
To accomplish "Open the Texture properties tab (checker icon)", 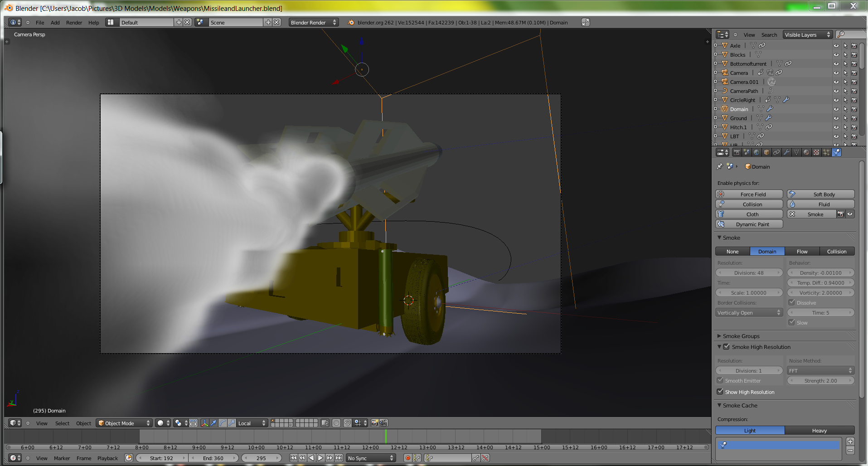I will click(816, 152).
